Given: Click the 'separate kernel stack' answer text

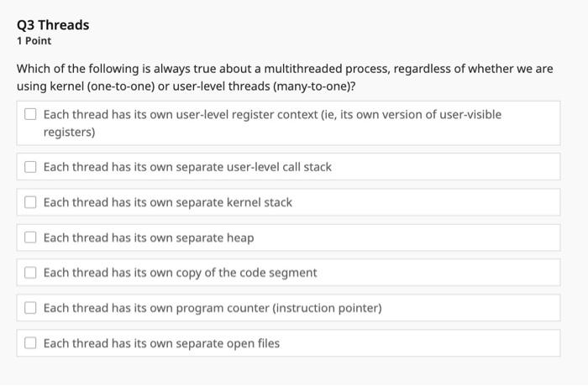Looking at the screenshot, I should [x=168, y=202].
